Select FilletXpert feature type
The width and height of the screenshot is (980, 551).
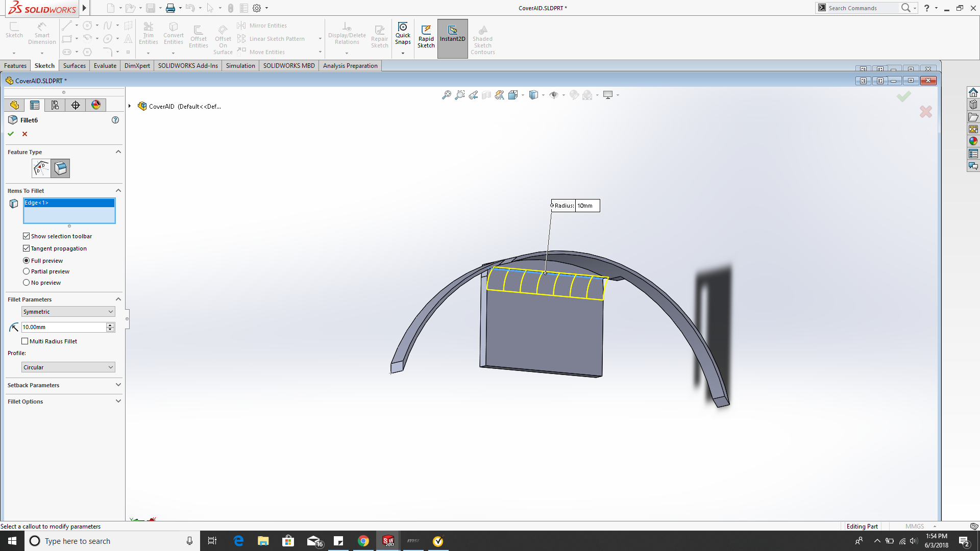(x=60, y=168)
